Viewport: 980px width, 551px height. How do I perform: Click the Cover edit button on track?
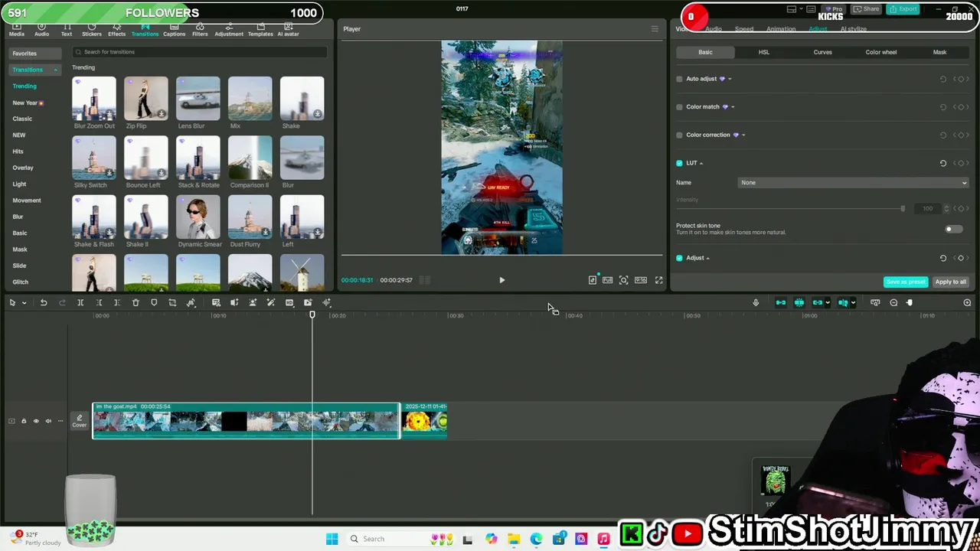click(x=80, y=422)
